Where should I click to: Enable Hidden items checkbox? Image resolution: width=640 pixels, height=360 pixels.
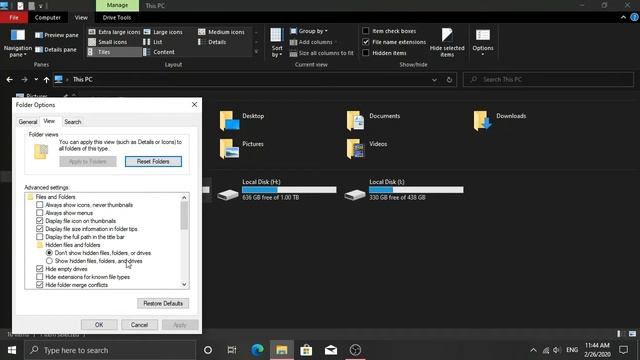point(366,53)
